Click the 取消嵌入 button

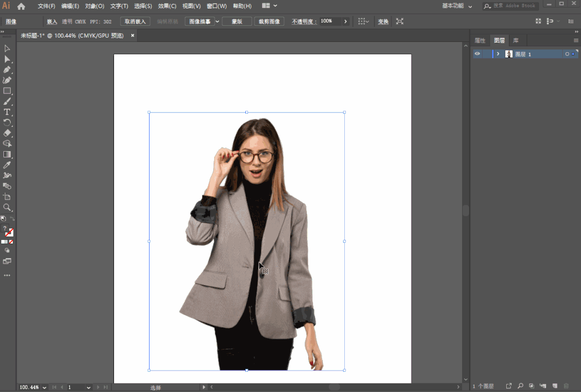click(134, 22)
